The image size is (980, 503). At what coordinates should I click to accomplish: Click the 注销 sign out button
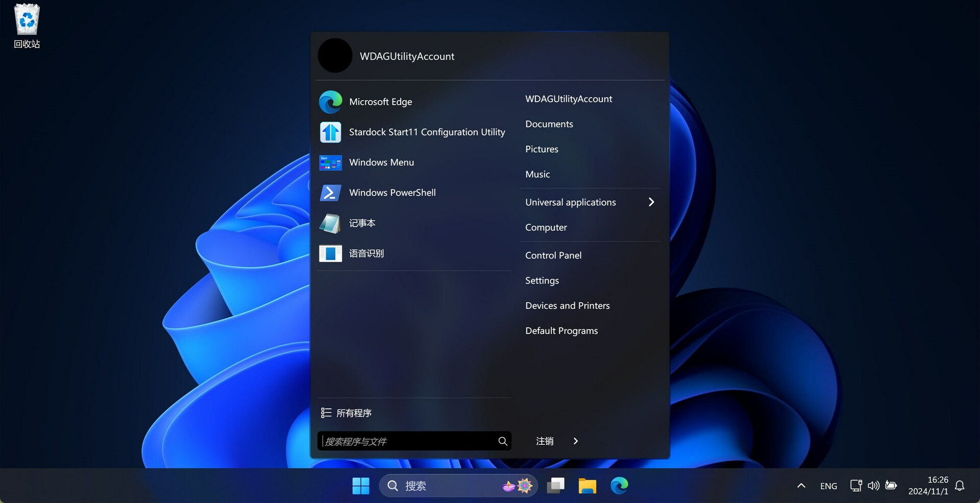[545, 441]
